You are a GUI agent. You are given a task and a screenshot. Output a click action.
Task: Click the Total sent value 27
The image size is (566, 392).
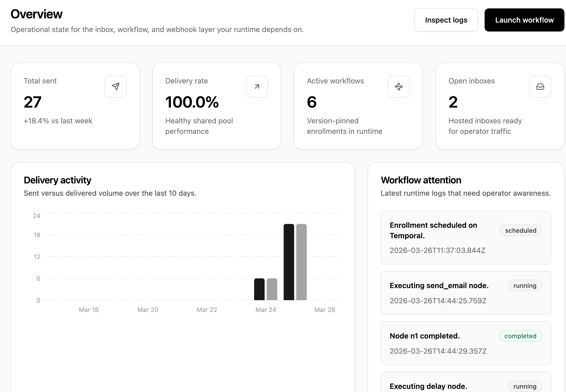click(x=33, y=102)
